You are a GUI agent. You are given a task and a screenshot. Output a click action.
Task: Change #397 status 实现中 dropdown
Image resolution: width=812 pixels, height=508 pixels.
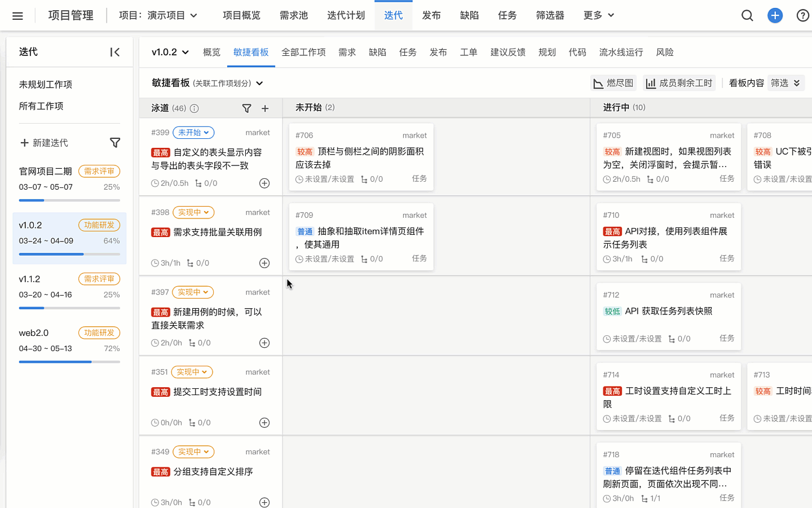[193, 292]
